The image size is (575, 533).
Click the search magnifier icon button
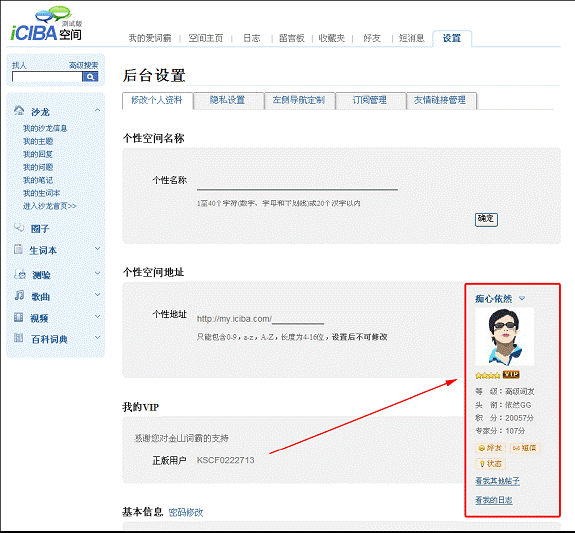point(90,76)
